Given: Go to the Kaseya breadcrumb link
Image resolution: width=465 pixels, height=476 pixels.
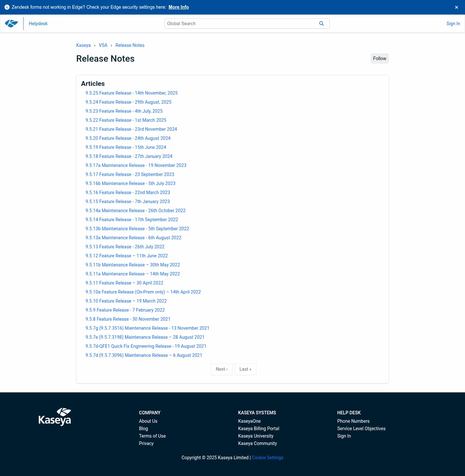Looking at the screenshot, I should [83, 45].
